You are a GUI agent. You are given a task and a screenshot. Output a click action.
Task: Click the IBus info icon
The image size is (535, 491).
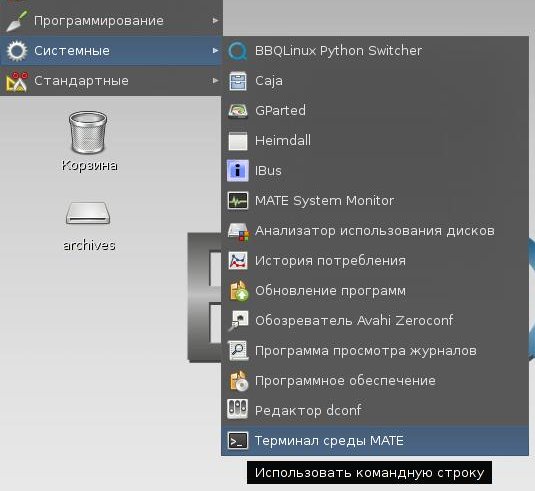pos(237,171)
